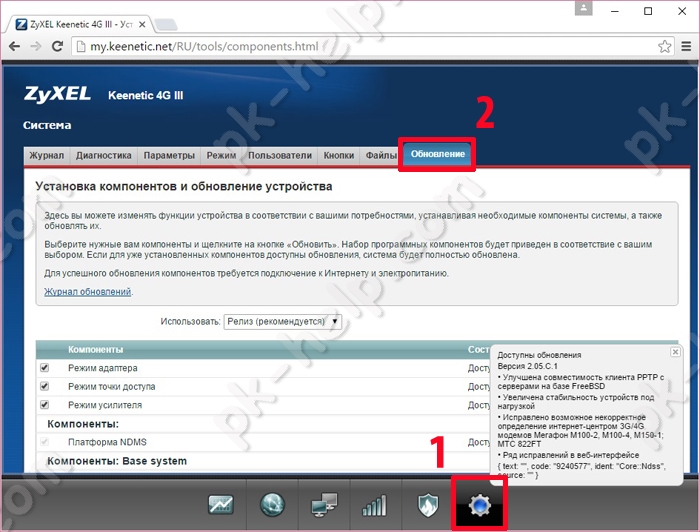700x532 pixels.
Task: Click the Доступны обновления popup title
Action: click(x=539, y=355)
